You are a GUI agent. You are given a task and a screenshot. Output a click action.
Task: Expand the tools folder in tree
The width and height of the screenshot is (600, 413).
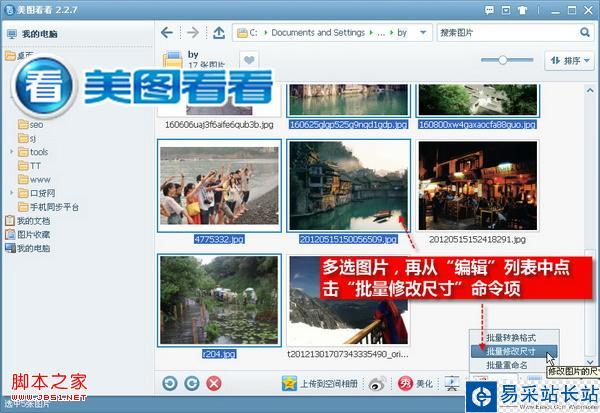point(12,152)
